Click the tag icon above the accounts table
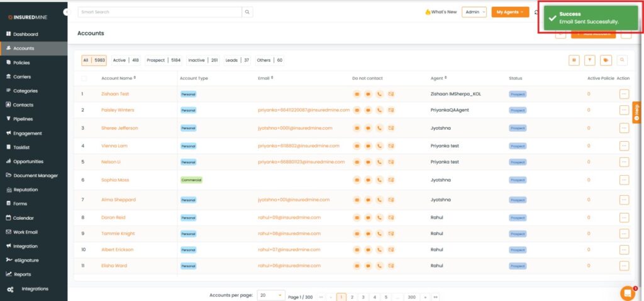The height and width of the screenshot is (301, 644). [x=606, y=60]
